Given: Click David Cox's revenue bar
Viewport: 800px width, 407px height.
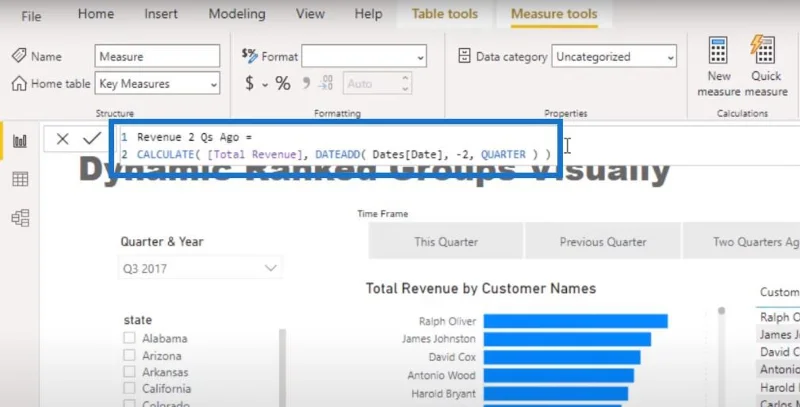Looking at the screenshot, I should 562,357.
